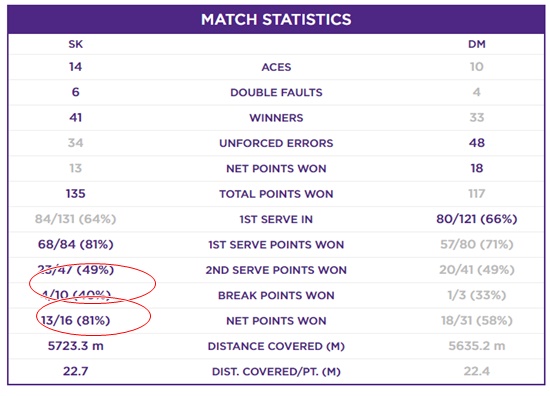Select the DM player column heading
This screenshot has height=396, width=550.
(477, 44)
